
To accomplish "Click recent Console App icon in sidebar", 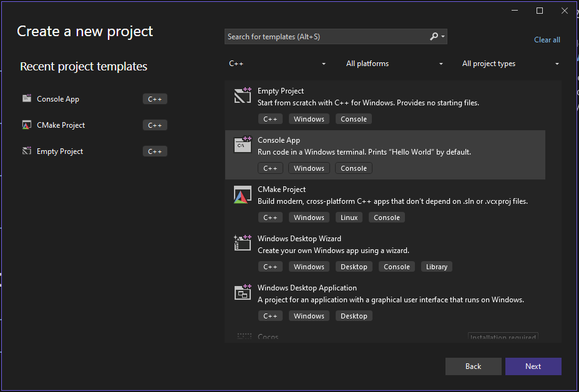I will (x=26, y=98).
